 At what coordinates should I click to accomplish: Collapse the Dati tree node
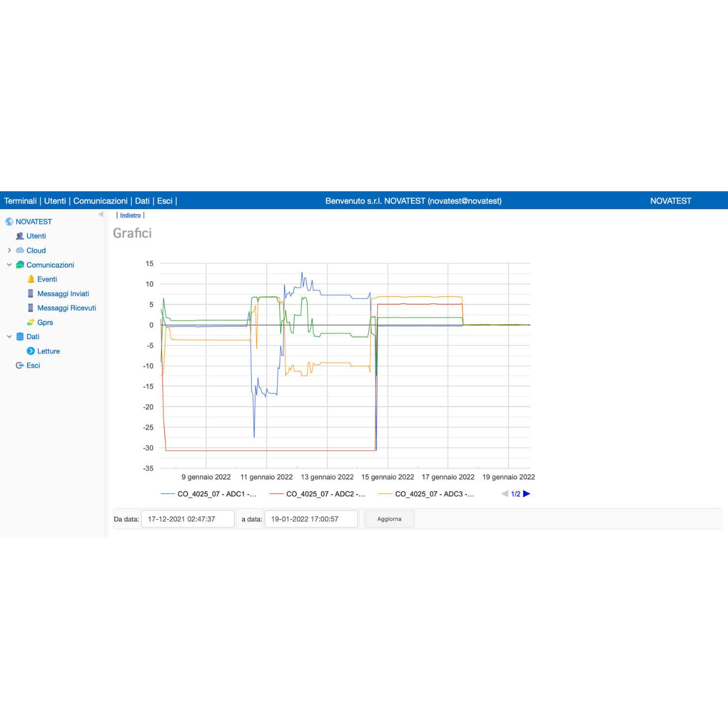[x=9, y=336]
